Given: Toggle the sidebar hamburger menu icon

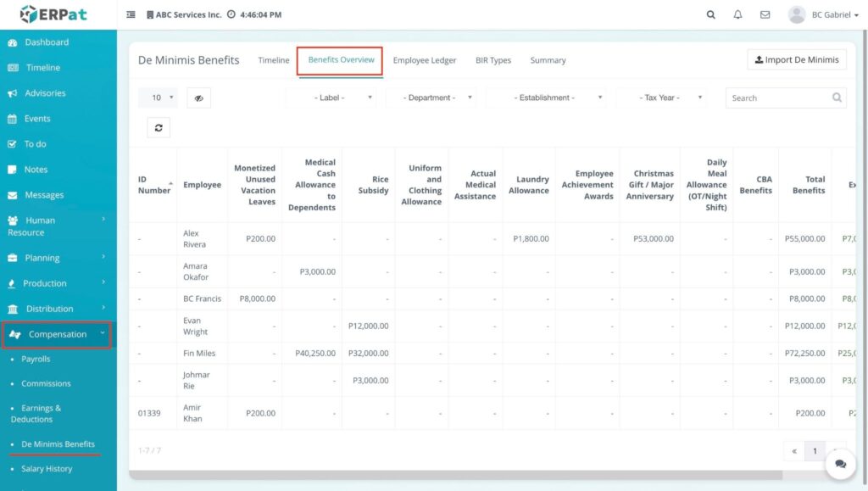Looking at the screenshot, I should click(131, 14).
